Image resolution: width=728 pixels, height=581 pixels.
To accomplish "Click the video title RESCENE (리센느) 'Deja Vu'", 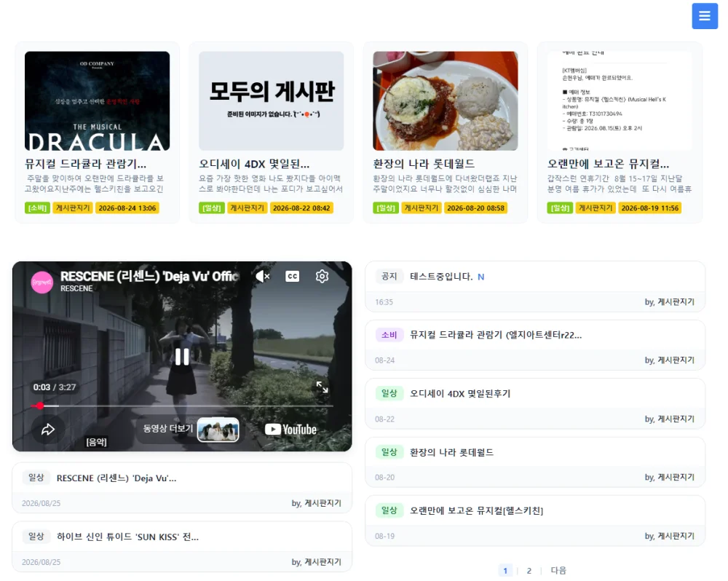I will click(x=149, y=277).
